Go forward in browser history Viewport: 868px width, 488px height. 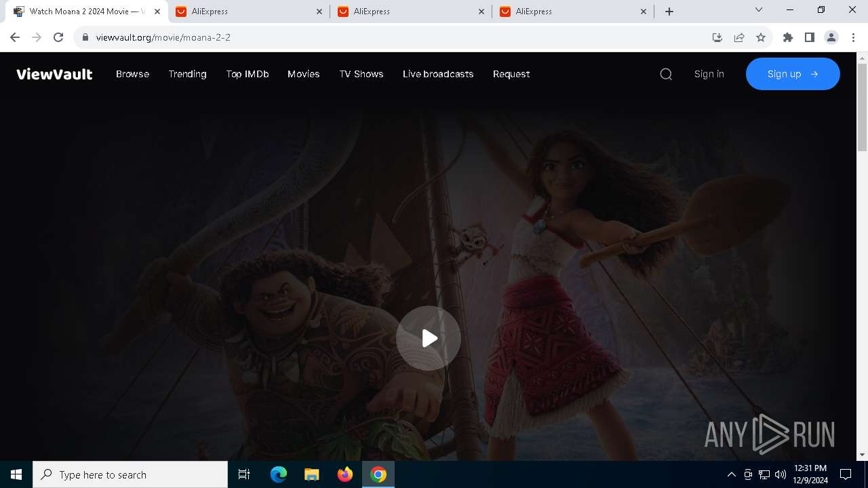37,37
